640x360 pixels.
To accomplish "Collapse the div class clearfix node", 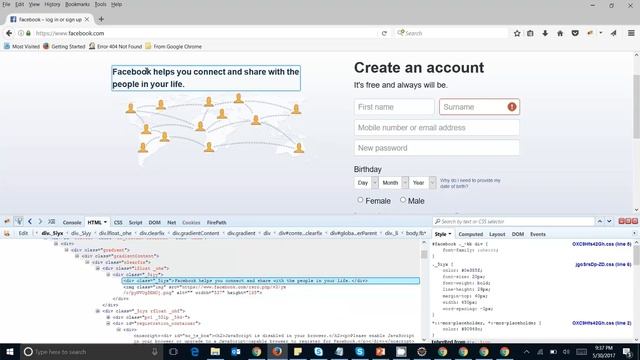I will click(x=87, y=262).
